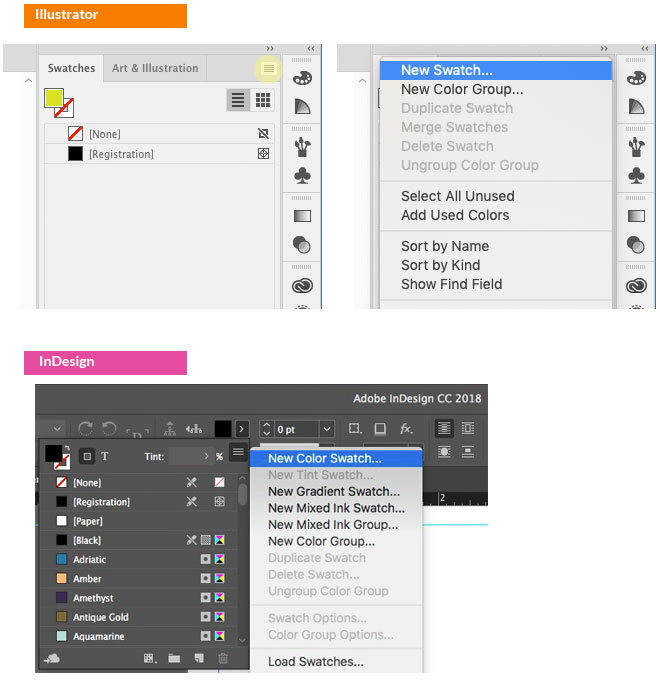Switch Swatches panel to thumbnail grid view
The width and height of the screenshot is (660, 700).
tap(263, 100)
